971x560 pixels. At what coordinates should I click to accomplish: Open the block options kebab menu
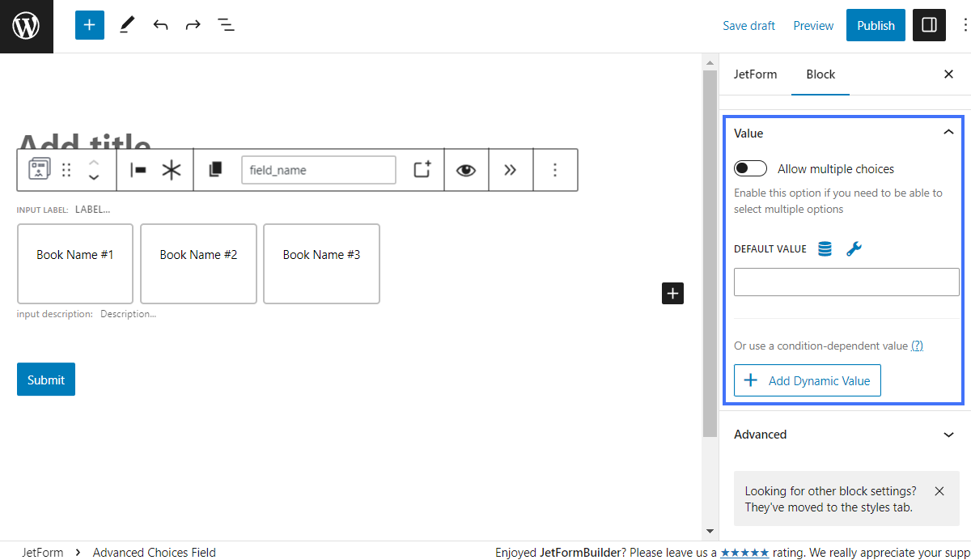[x=555, y=170]
